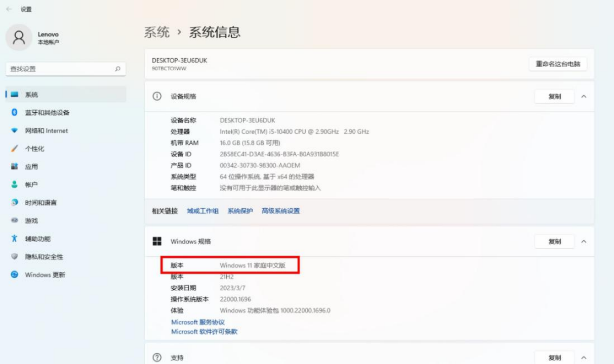Open 蓝牙和其他设备 settings page

(66, 112)
